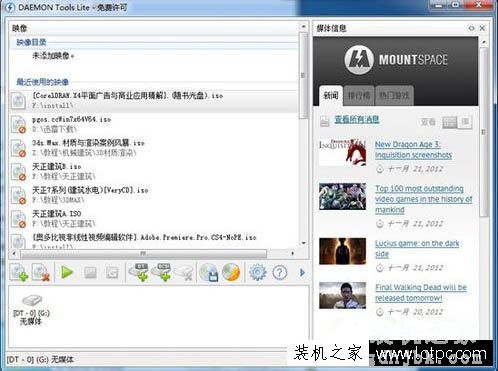The image size is (498, 371).
Task: Select the [DT - 0] (G:) virtual drive
Action: click(31, 310)
